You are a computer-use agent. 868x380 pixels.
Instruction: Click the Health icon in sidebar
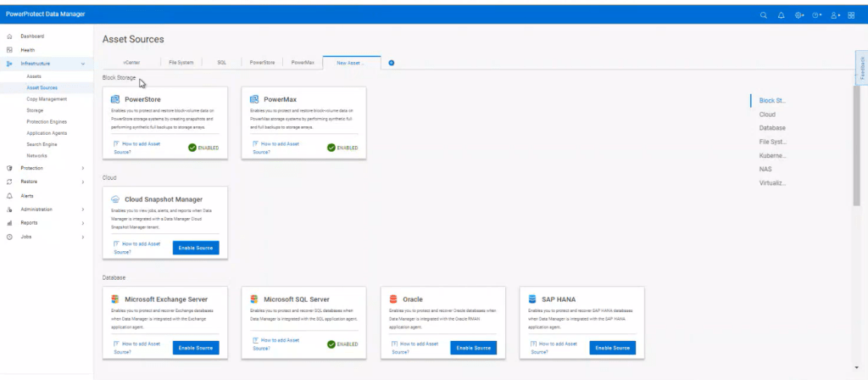[x=8, y=50]
